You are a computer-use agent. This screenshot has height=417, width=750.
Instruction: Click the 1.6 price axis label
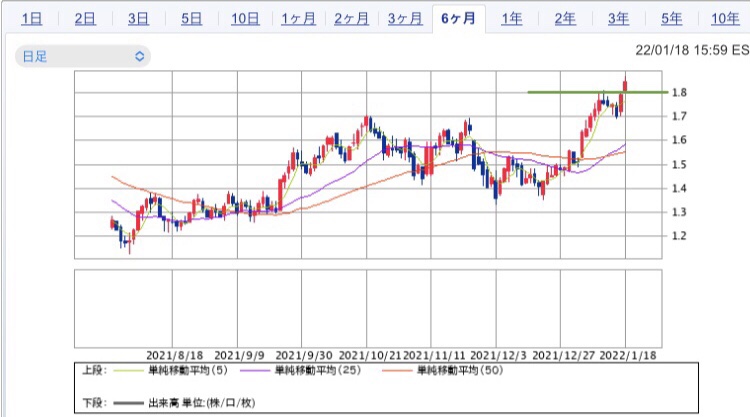tap(679, 140)
